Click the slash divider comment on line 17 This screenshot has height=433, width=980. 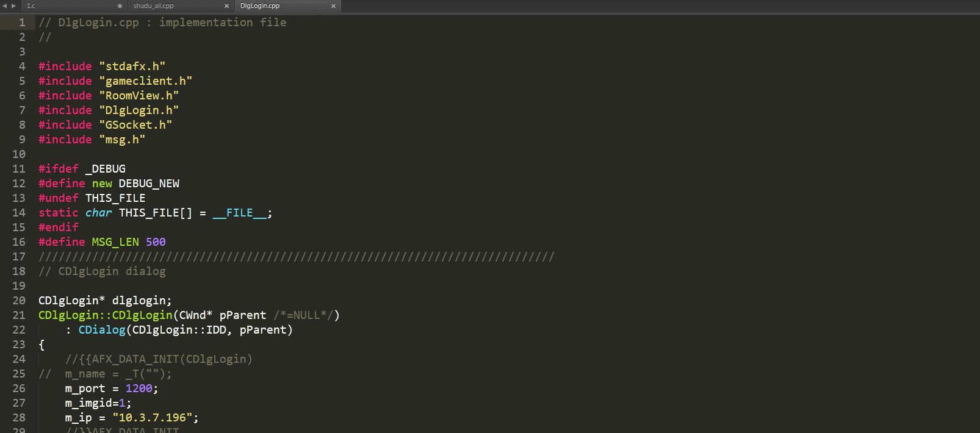[297, 257]
